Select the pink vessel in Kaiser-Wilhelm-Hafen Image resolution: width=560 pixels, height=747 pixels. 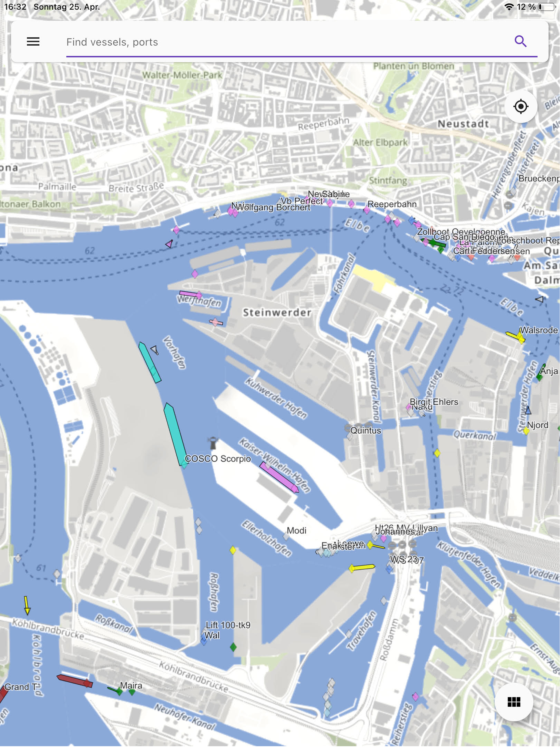[279, 477]
